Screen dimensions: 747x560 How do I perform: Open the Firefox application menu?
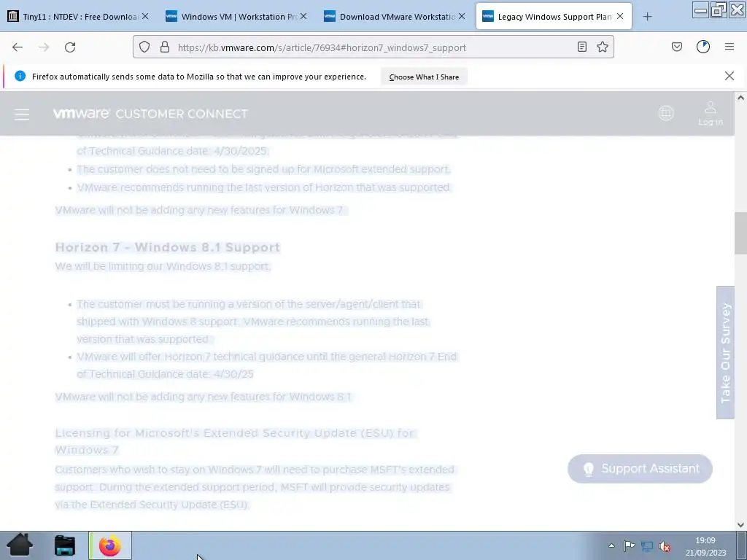pyautogui.click(x=729, y=47)
